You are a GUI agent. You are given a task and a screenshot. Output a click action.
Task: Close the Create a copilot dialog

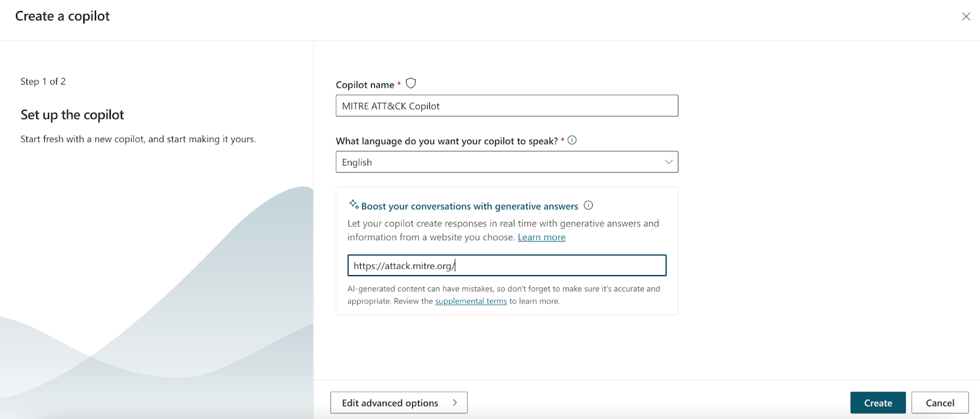tap(966, 17)
